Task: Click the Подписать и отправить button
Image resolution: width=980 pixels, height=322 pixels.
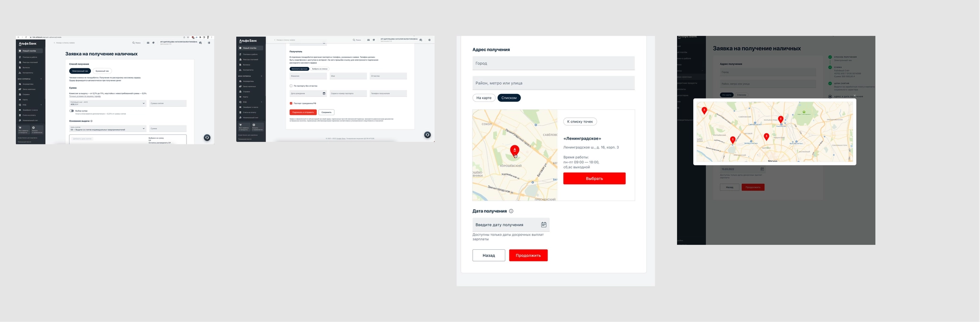Action: click(303, 112)
